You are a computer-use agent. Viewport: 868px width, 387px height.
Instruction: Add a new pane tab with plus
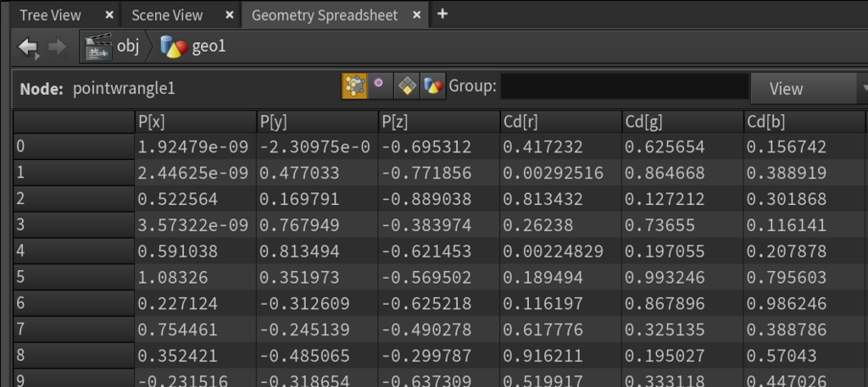point(442,14)
